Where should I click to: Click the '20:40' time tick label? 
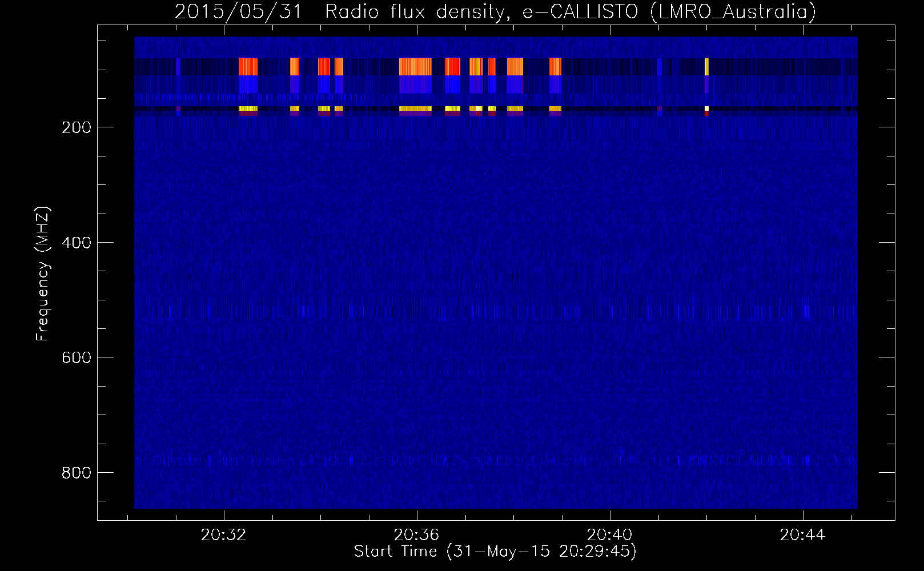tap(610, 535)
